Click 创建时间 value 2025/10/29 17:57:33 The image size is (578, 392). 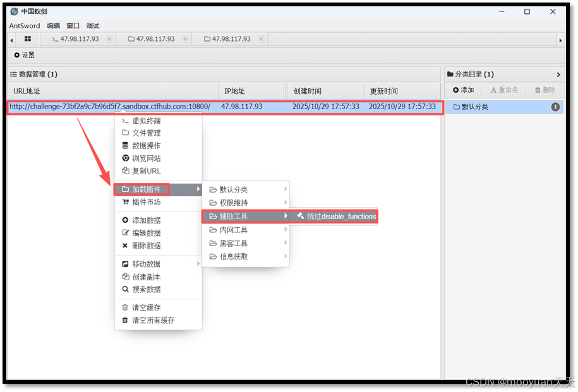(x=326, y=107)
